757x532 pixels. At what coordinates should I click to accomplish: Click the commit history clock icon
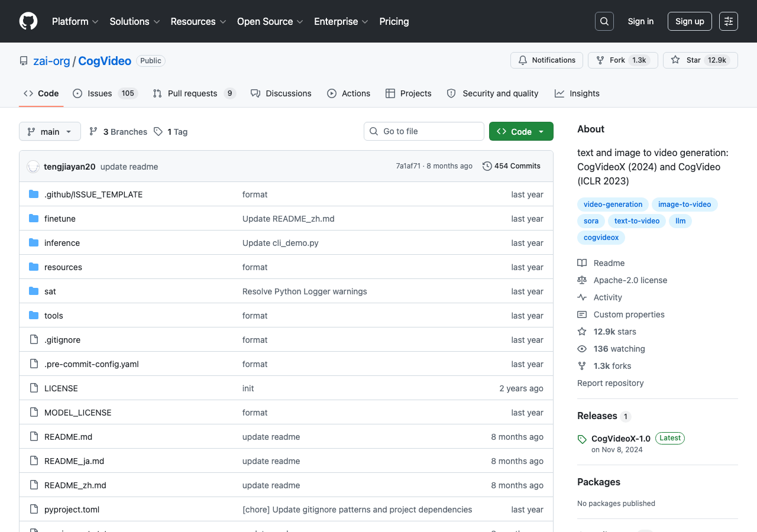[x=487, y=166]
